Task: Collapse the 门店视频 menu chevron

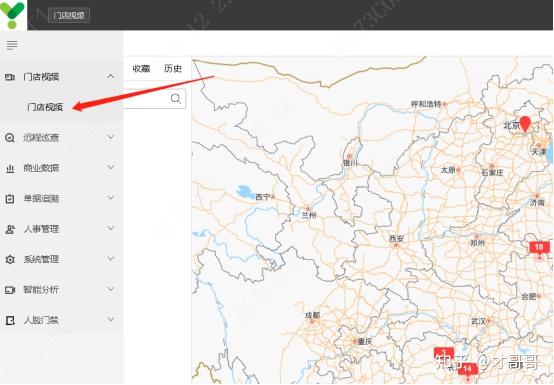Action: pyautogui.click(x=111, y=76)
